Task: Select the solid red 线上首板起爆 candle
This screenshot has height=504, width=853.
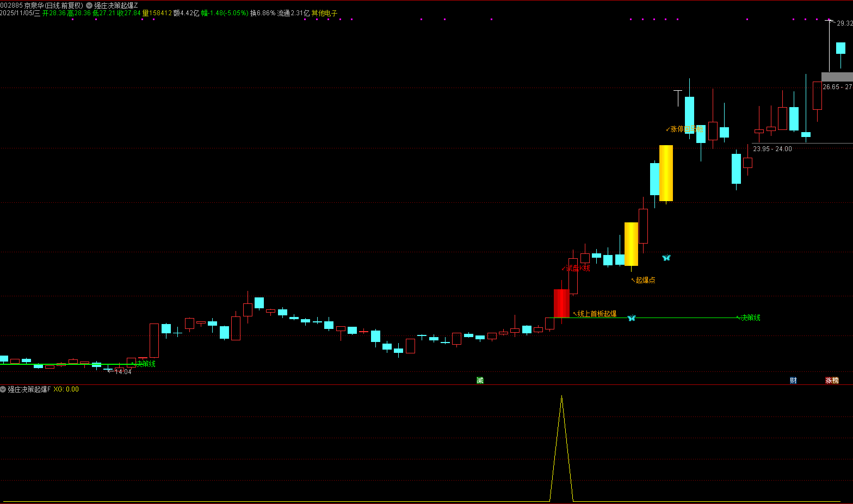Action: click(x=561, y=303)
